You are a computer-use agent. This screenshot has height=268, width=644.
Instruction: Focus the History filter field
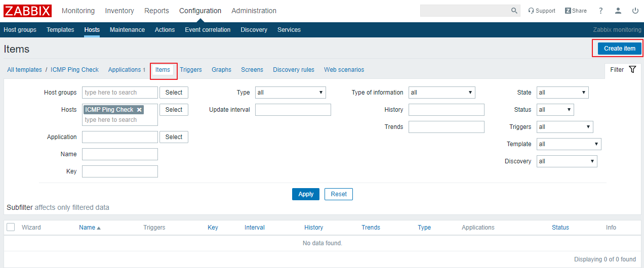point(447,110)
